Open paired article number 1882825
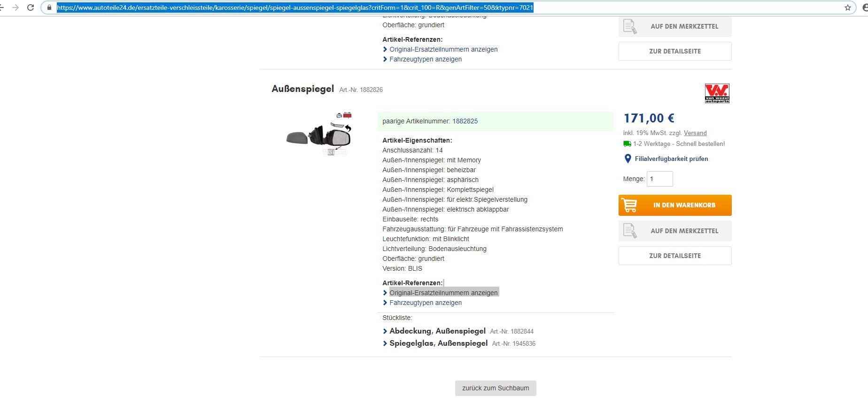Viewport: 868px width, 403px height. click(465, 122)
